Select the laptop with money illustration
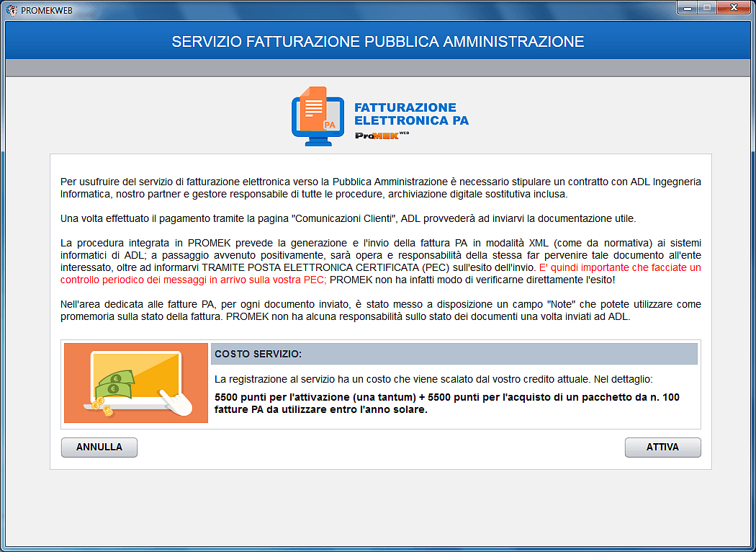The image size is (756, 552). 136,383
